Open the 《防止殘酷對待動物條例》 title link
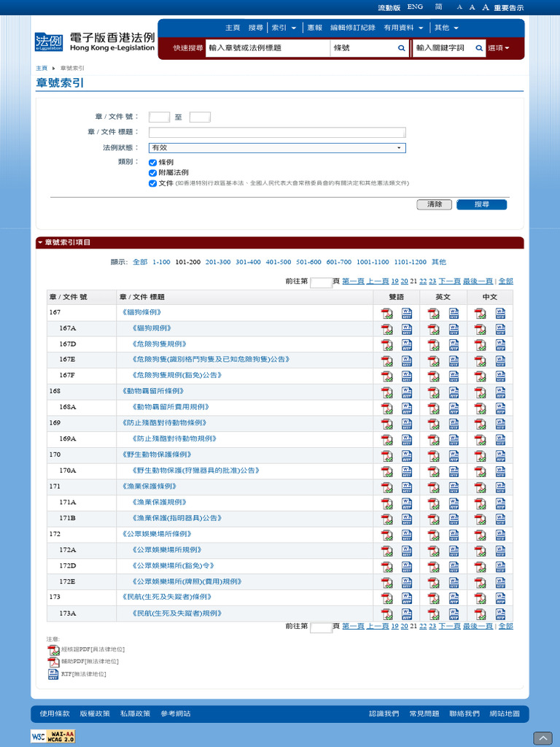 click(164, 423)
